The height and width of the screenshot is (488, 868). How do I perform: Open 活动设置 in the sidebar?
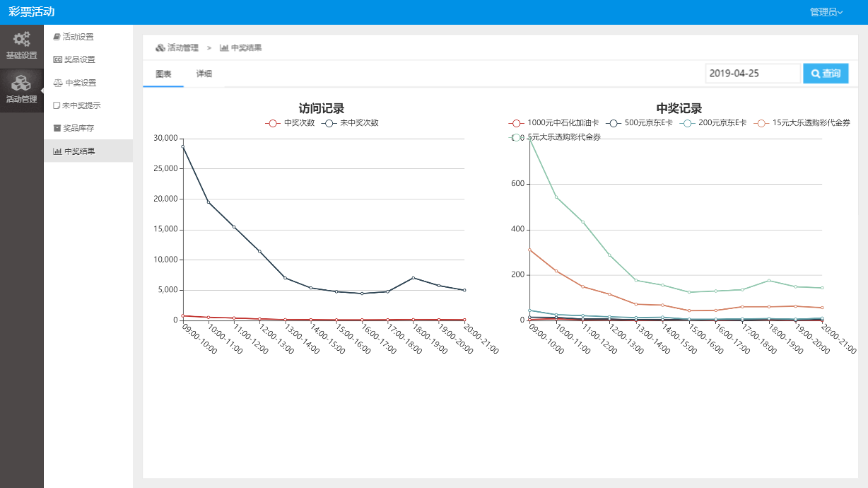click(x=74, y=37)
